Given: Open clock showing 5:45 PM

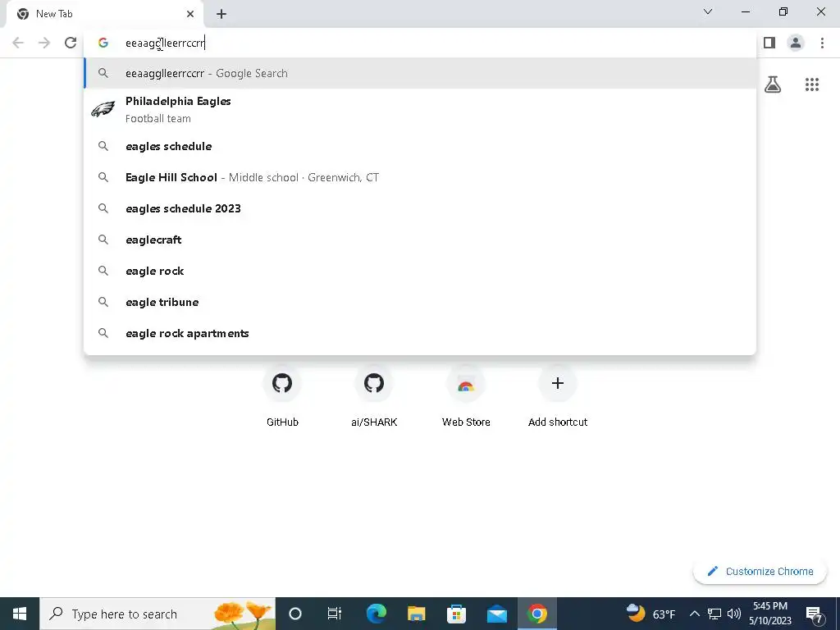Looking at the screenshot, I should [770, 614].
